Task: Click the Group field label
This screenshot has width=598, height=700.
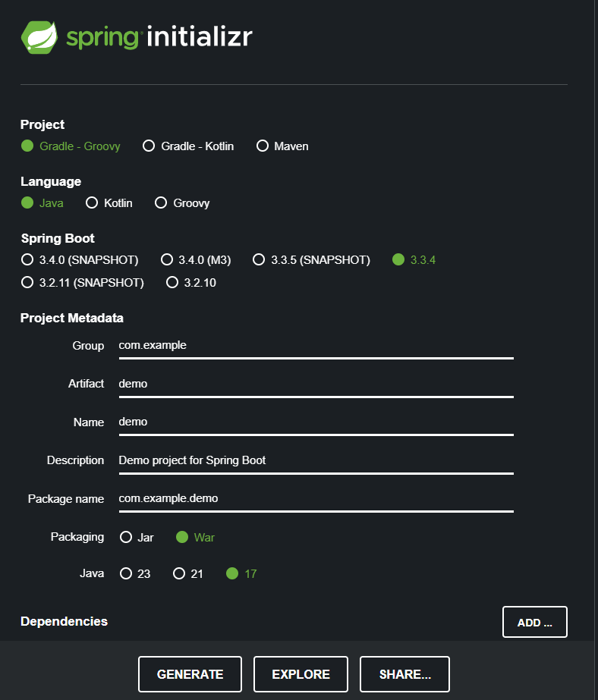Action: click(88, 346)
